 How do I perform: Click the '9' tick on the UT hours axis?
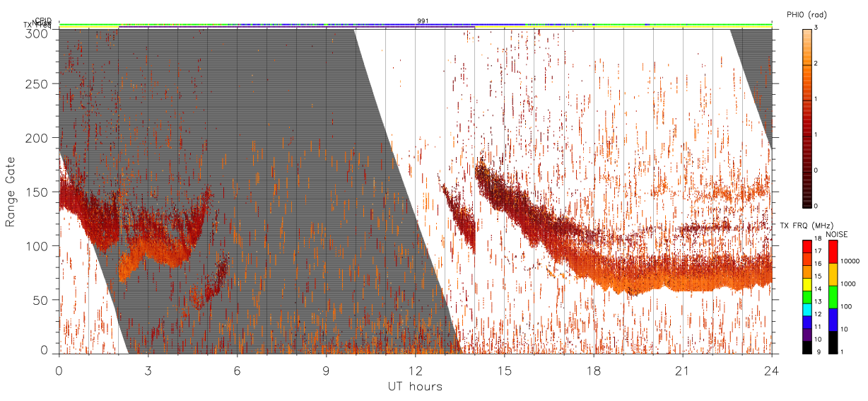click(x=326, y=371)
